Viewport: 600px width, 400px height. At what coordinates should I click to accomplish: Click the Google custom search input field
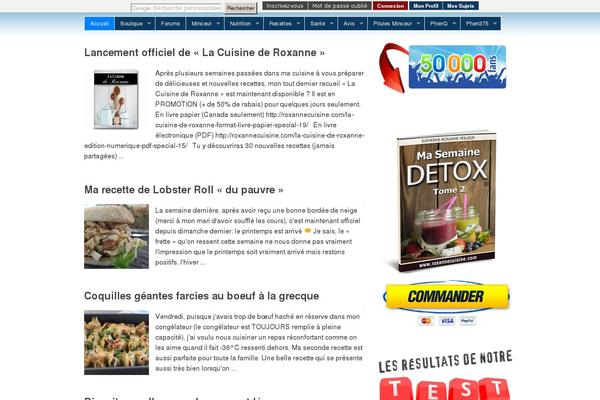177,8
